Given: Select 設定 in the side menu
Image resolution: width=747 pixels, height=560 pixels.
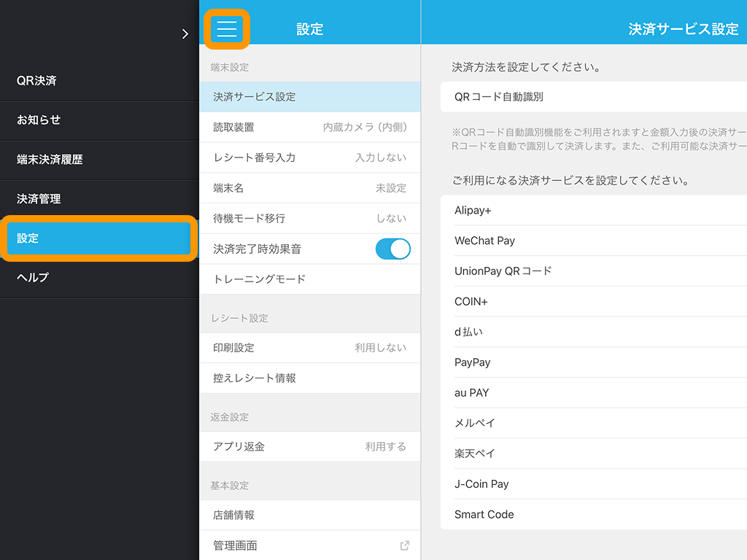Looking at the screenshot, I should pos(98,238).
